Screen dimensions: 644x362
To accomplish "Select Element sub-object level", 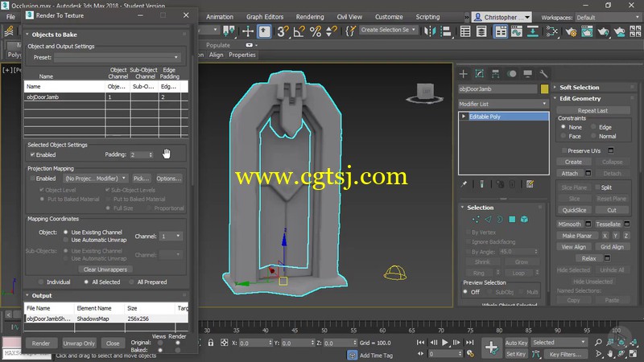I will [524, 220].
